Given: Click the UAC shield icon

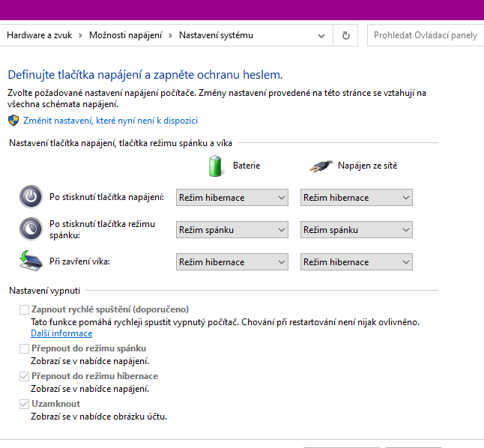Looking at the screenshot, I should 13,120.
